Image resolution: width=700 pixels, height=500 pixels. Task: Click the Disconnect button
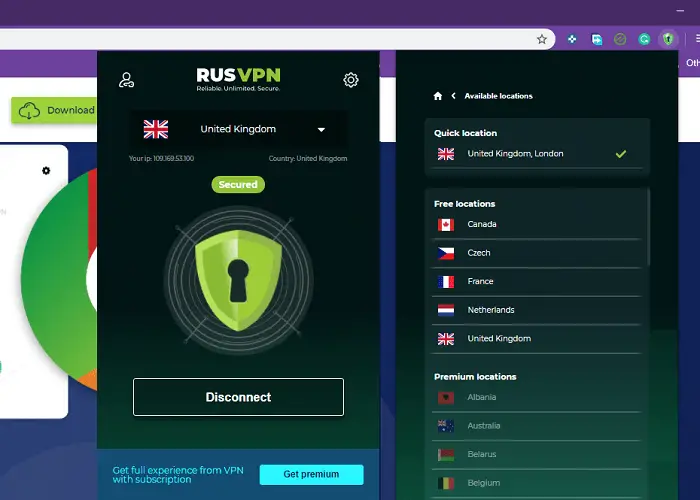pyautogui.click(x=238, y=397)
